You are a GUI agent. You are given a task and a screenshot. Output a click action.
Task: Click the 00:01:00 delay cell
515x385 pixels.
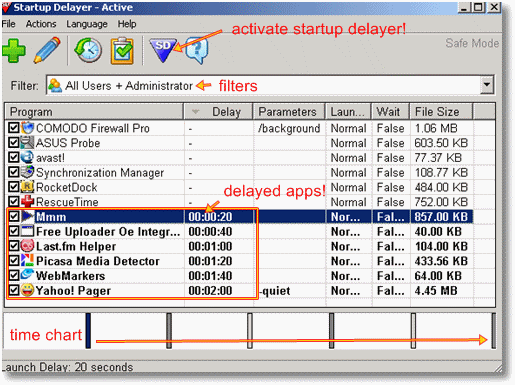210,246
